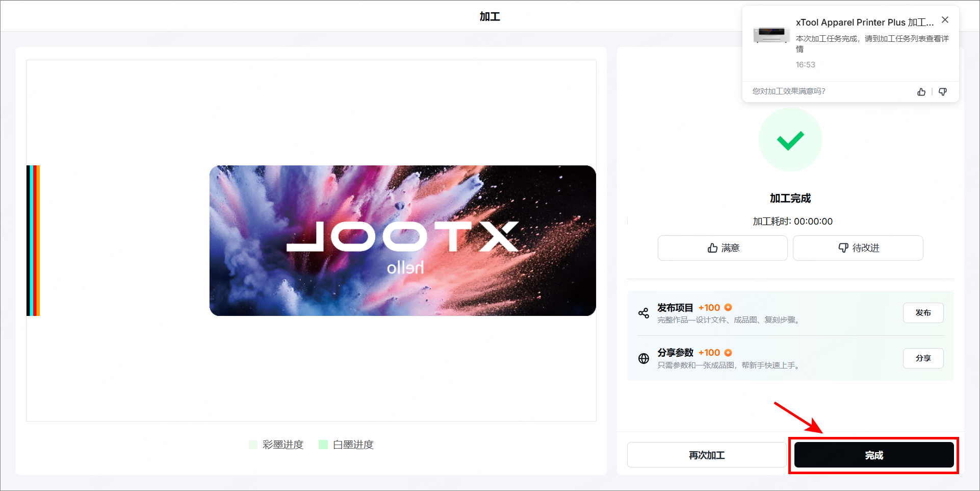This screenshot has height=491, width=980.
Task: Click the 满意 satisfied button
Action: coord(723,248)
